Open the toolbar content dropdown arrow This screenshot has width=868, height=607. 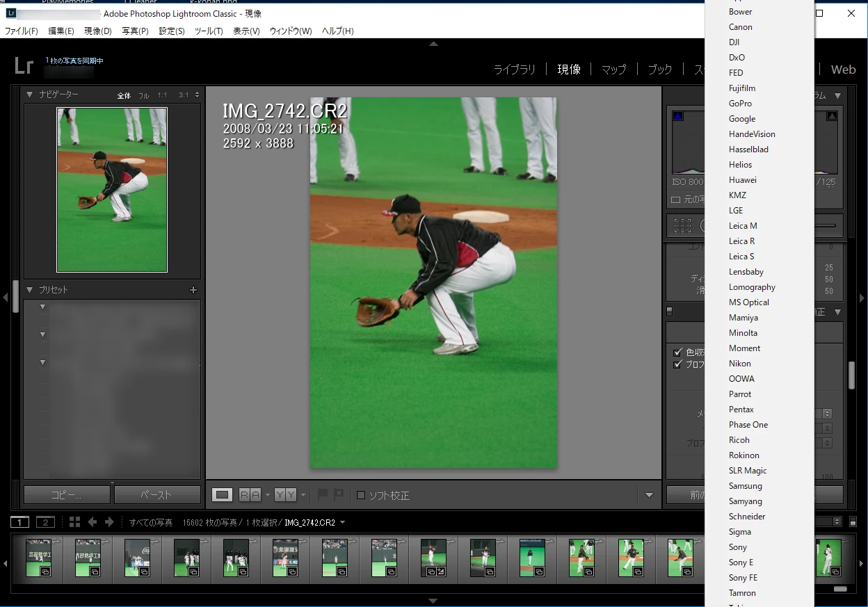(649, 495)
